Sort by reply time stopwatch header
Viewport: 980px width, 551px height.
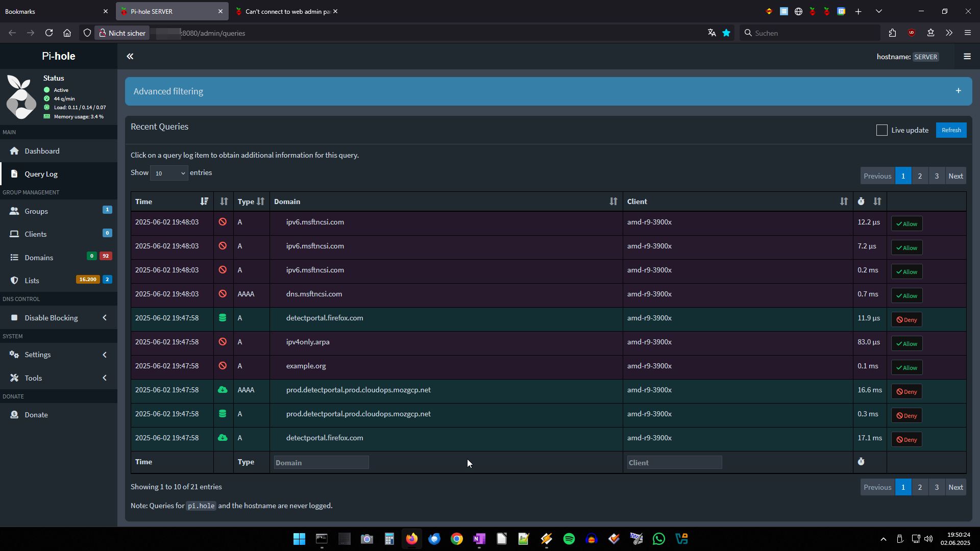861,202
